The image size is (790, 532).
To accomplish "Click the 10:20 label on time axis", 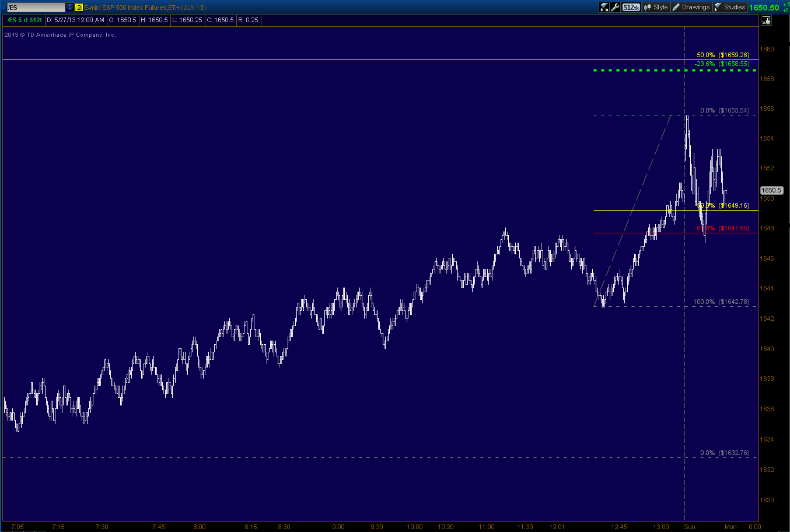I will pos(445,527).
